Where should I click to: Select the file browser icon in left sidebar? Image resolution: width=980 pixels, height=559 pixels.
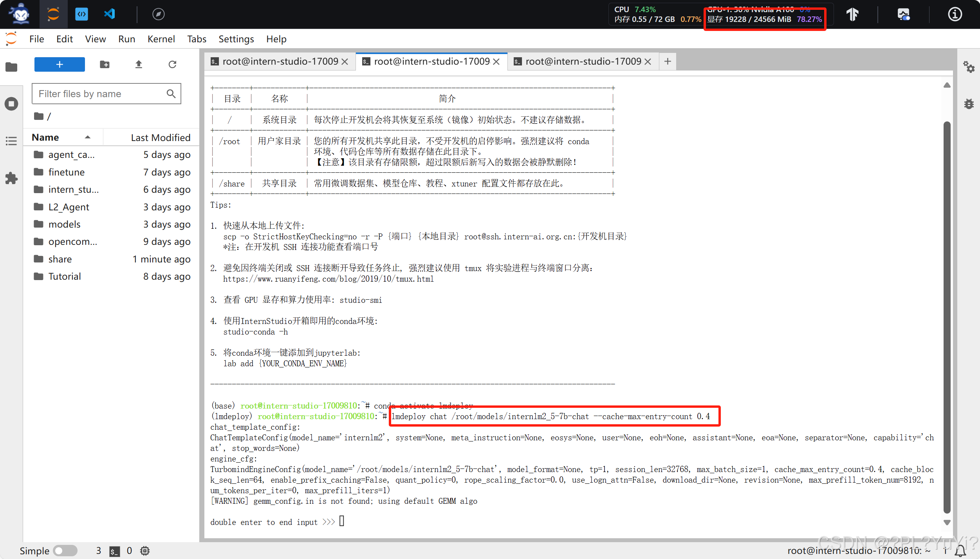coord(11,67)
